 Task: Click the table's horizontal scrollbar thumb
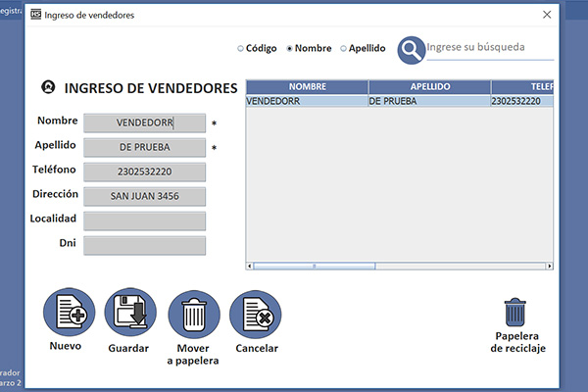(314, 266)
